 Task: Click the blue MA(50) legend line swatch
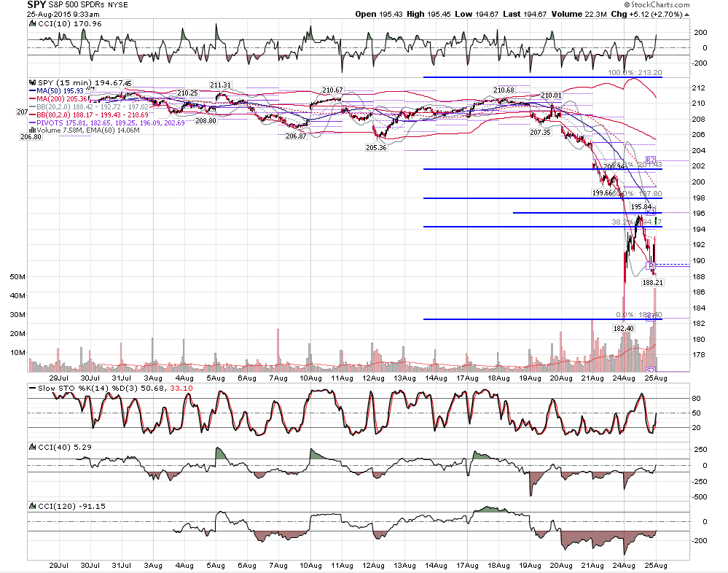pyautogui.click(x=32, y=91)
